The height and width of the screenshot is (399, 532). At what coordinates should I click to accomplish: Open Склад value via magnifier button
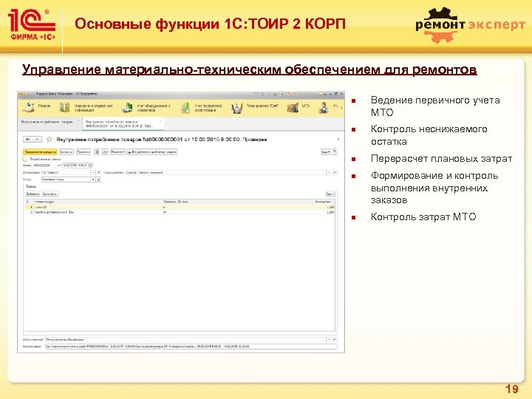click(99, 179)
